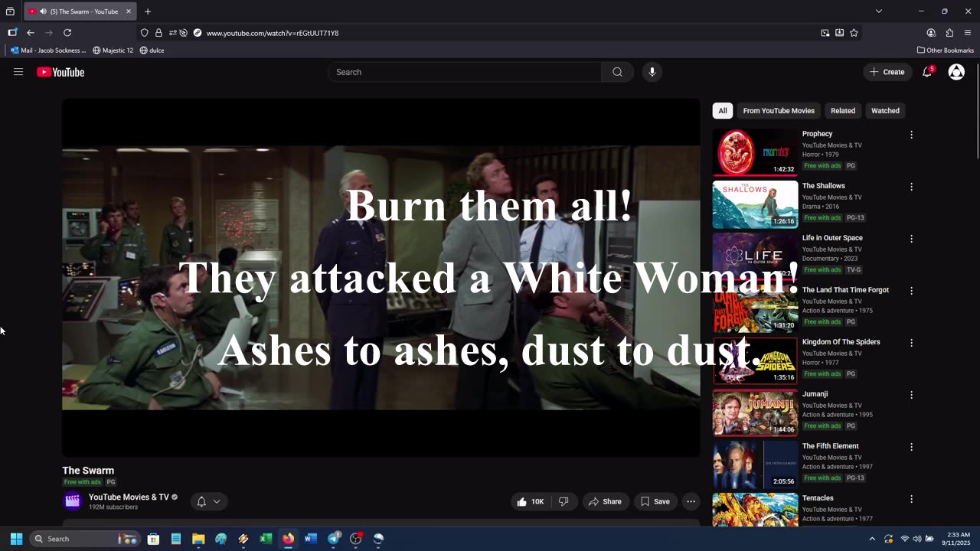Select the All filter chip
This screenshot has width=980, height=551.
(x=723, y=111)
